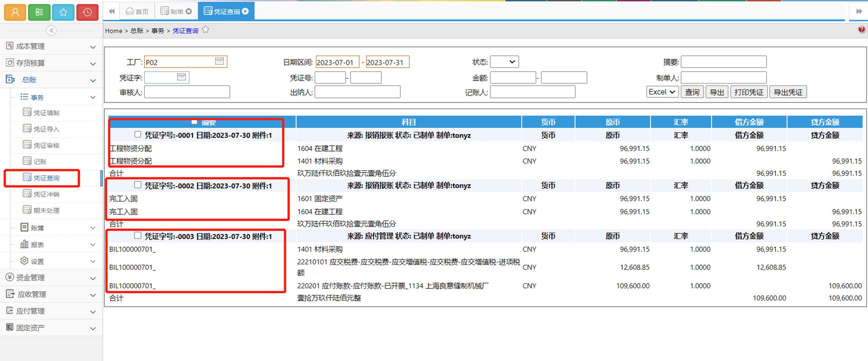Viewport: 868px width, 361px height.
Task: Click the 导出凭证 button
Action: point(788,92)
